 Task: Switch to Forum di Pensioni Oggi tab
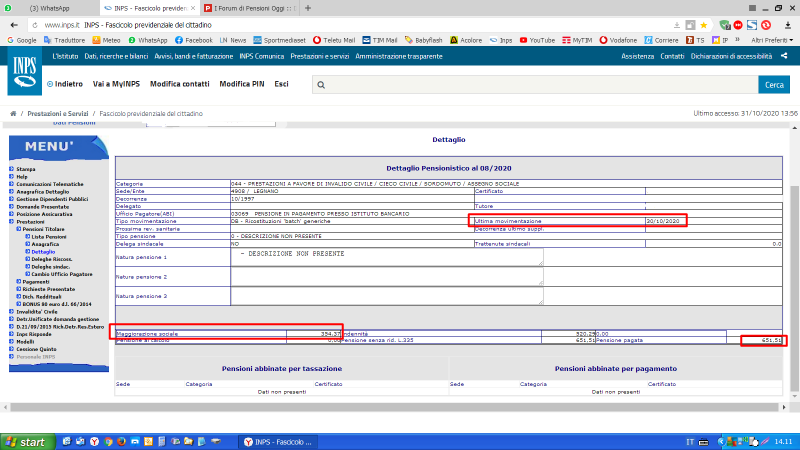tap(250, 7)
